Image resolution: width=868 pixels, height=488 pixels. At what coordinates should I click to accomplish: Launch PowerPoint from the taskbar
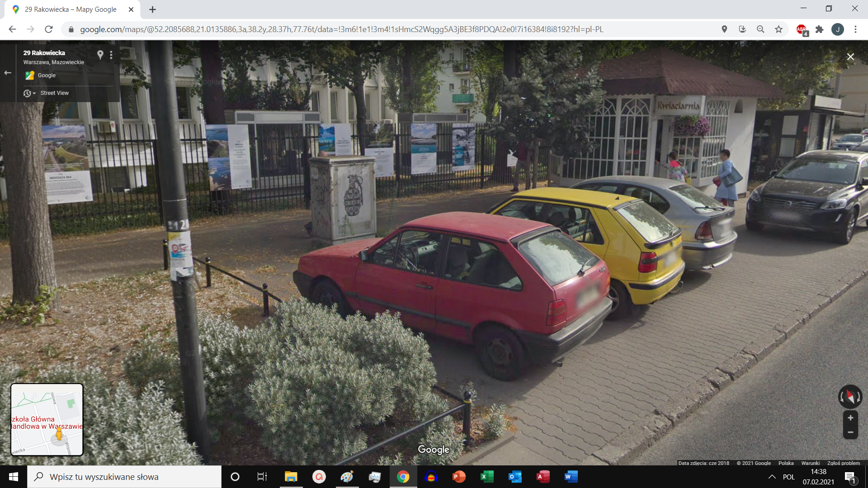[459, 477]
